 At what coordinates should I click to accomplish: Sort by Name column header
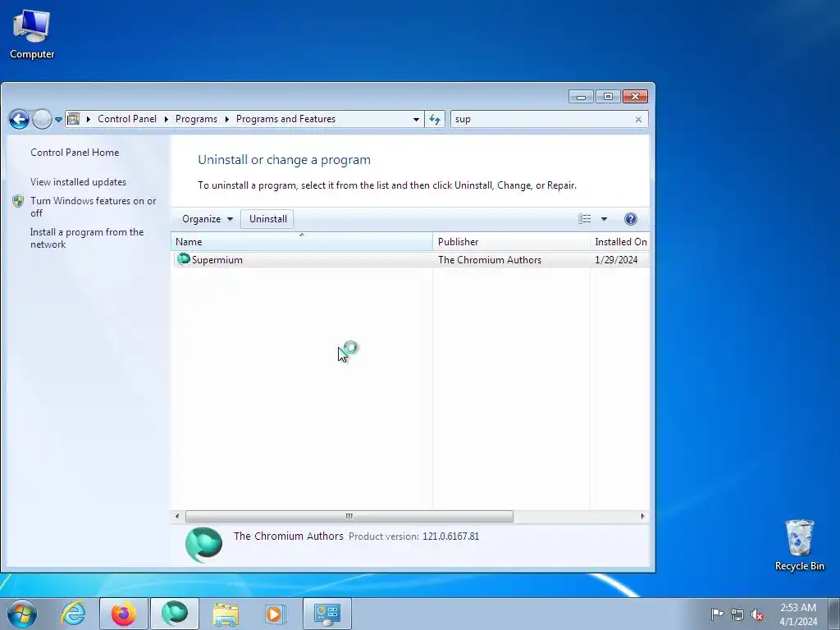[302, 242]
